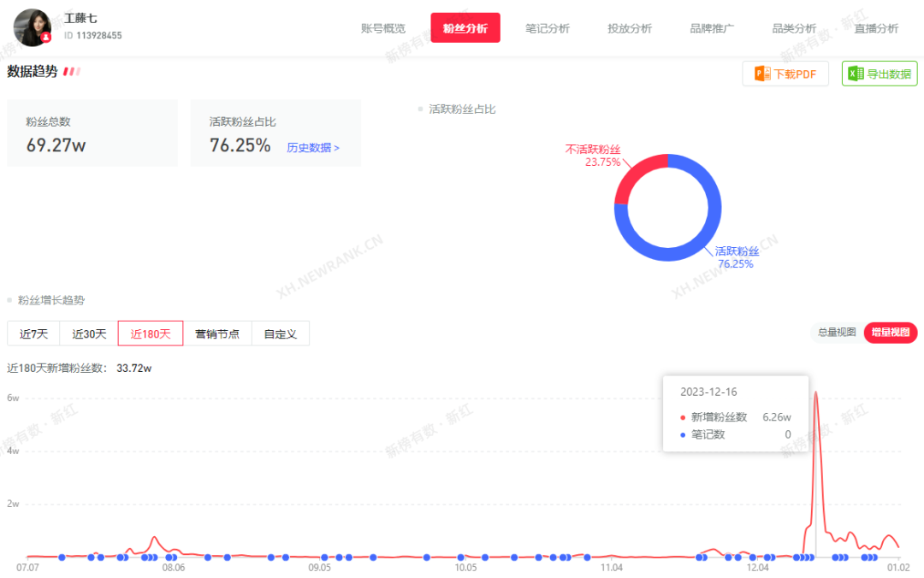The height and width of the screenshot is (578, 924).
Task: Click the 6w y-axis label
Action: pos(13,398)
